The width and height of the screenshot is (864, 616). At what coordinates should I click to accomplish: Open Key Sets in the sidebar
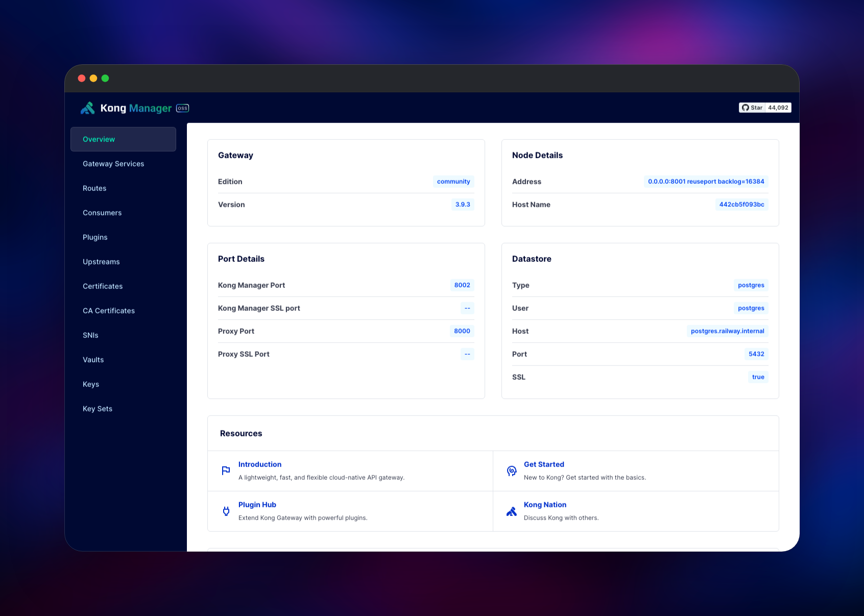point(123,409)
